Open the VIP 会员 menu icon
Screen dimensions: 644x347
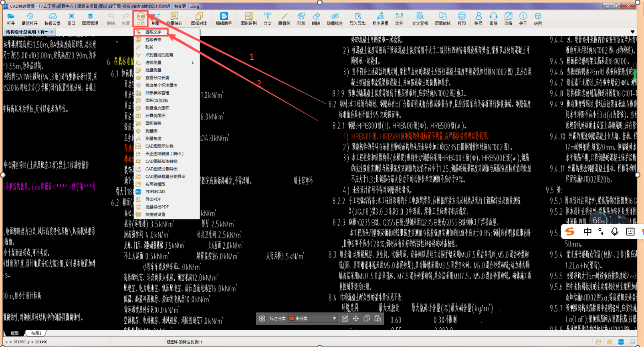141,18
